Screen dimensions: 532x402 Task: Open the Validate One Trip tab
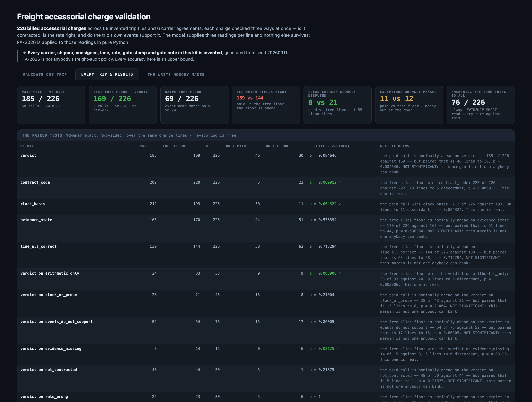tap(45, 75)
